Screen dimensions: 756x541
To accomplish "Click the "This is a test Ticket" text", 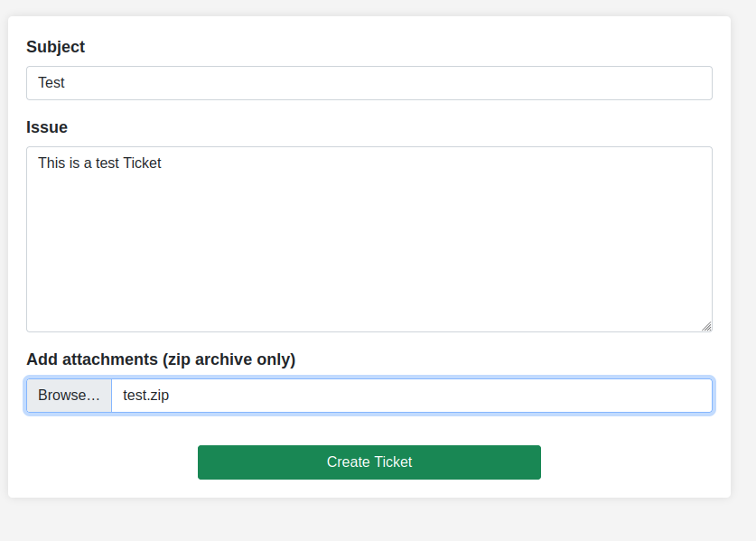I will point(99,163).
